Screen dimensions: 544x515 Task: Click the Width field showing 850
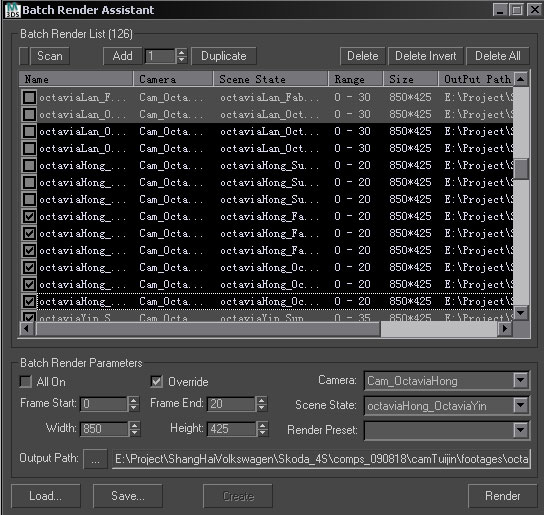104,429
